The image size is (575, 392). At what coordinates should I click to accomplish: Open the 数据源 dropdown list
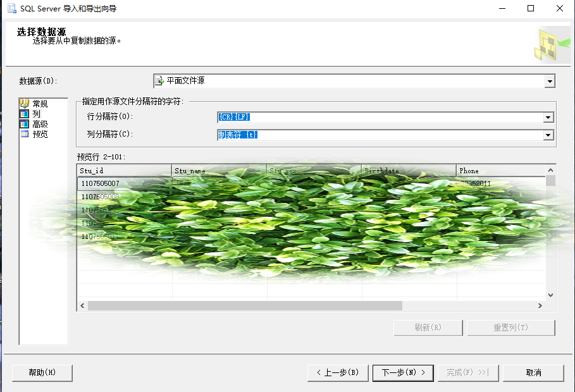click(548, 80)
